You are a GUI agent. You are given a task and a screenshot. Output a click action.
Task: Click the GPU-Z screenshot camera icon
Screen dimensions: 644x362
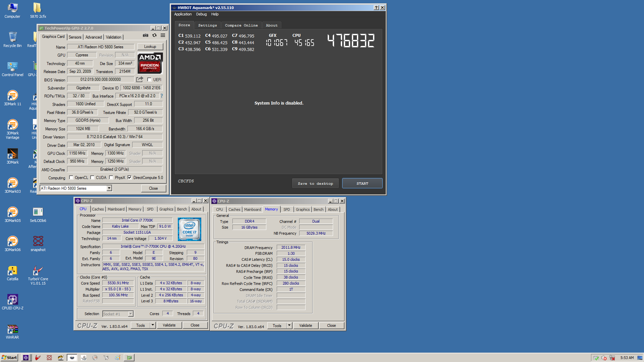(x=146, y=35)
